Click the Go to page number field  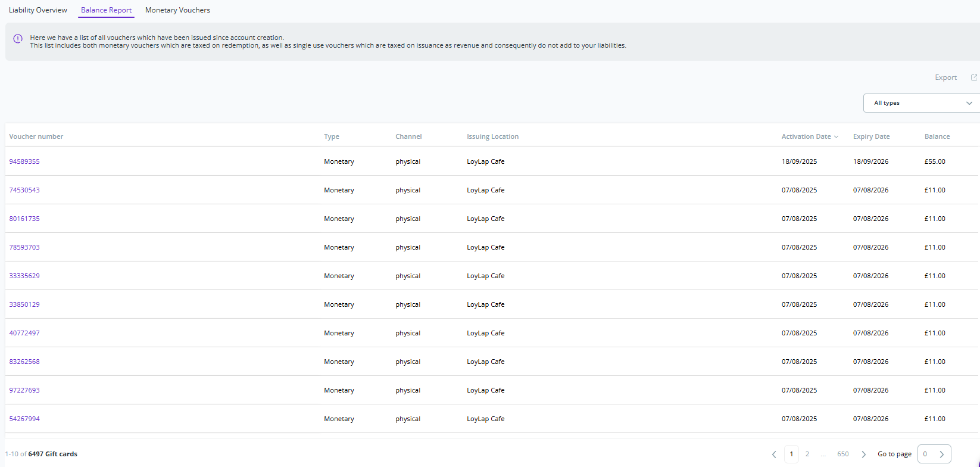(927, 454)
